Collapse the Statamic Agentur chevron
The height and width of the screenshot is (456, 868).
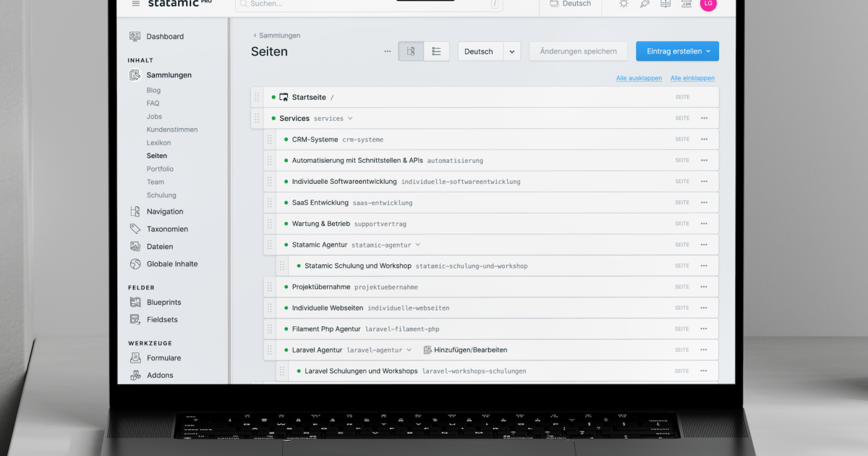(x=418, y=245)
